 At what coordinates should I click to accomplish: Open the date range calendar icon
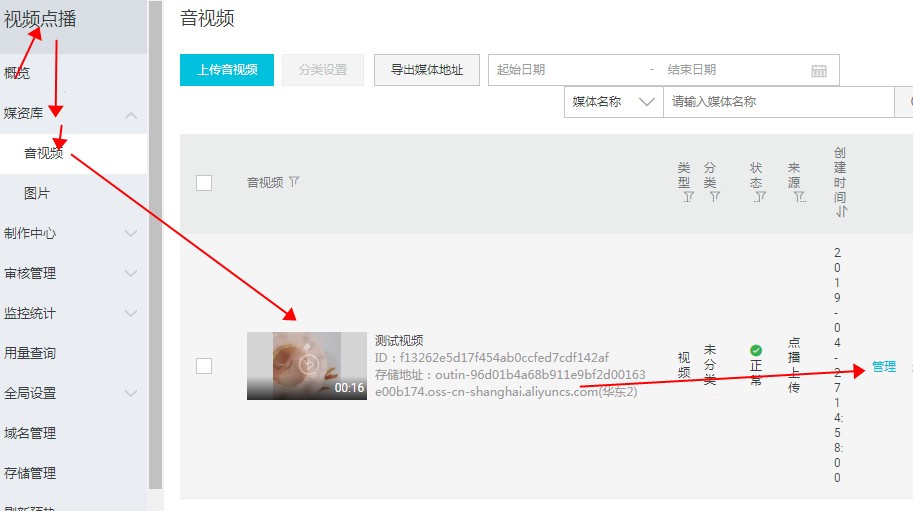[x=819, y=70]
